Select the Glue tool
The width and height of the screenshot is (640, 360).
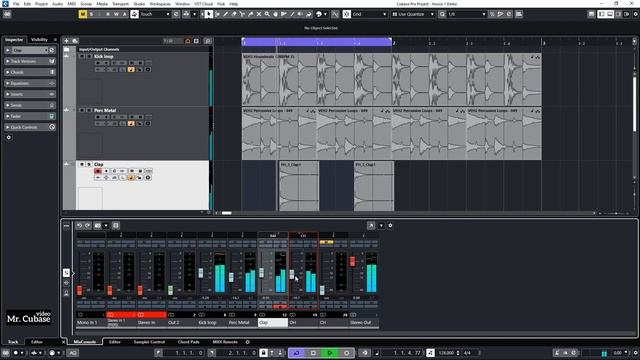[250, 14]
